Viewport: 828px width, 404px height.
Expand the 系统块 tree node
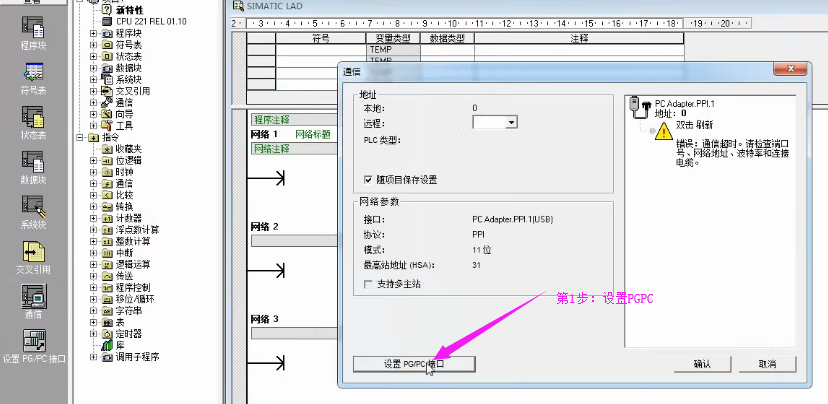tap(93, 80)
